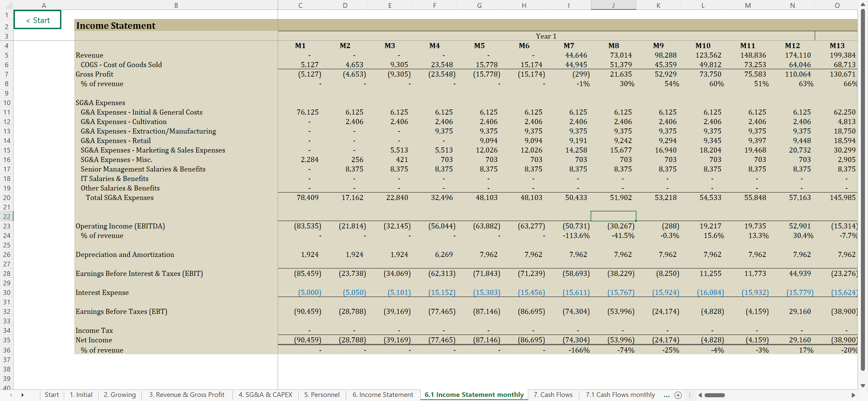The image size is (868, 401).
Task: Open the 5. Personnel sheet tab
Action: coord(321,395)
